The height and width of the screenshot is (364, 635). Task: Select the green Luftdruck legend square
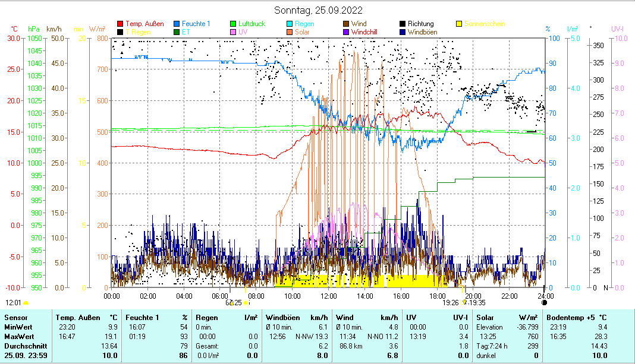234,24
